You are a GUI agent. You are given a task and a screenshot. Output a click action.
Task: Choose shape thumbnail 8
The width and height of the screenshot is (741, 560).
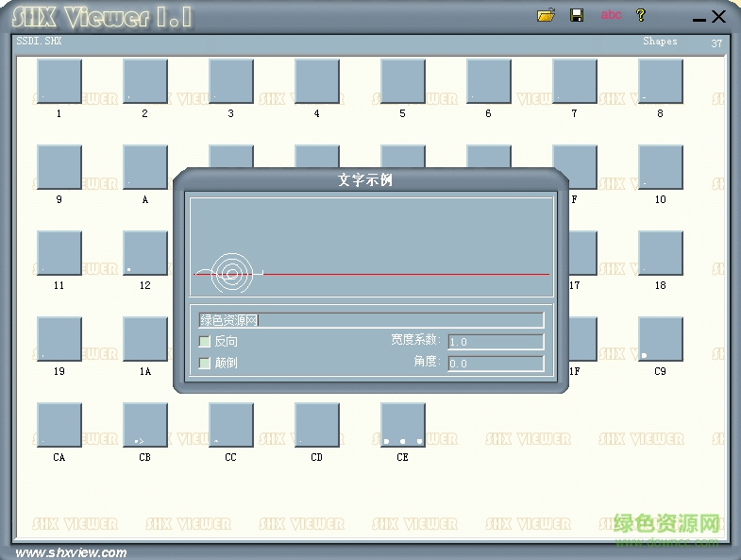(x=661, y=81)
